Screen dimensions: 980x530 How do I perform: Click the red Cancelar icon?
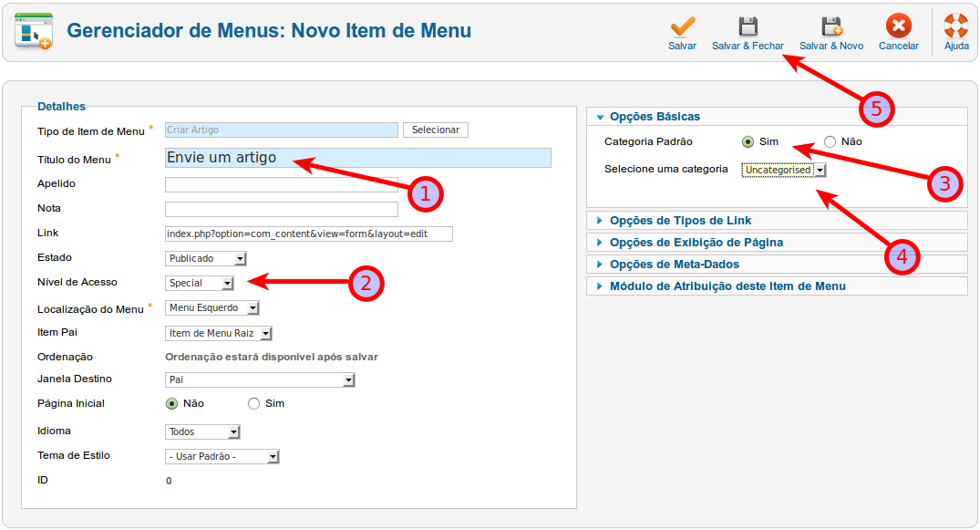(898, 26)
